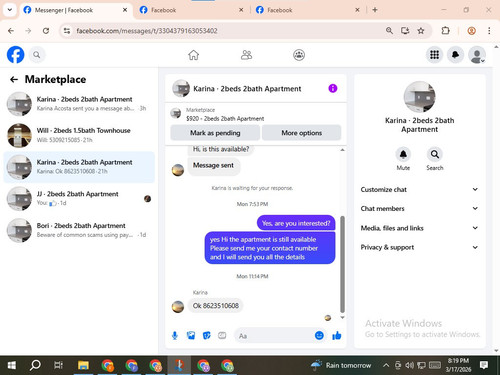Go back from Marketplace chats list

click(x=14, y=79)
